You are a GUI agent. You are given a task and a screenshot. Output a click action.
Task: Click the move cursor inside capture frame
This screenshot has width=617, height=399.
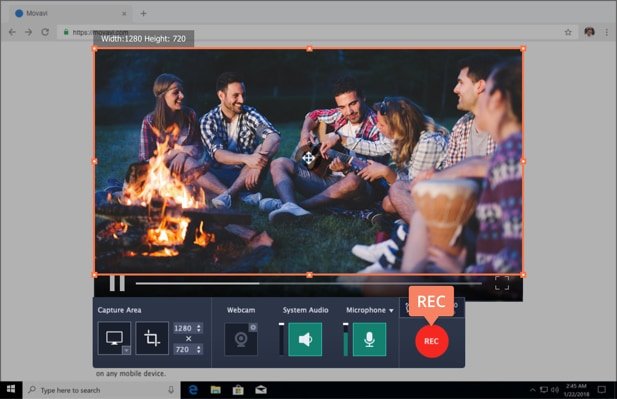(x=308, y=159)
